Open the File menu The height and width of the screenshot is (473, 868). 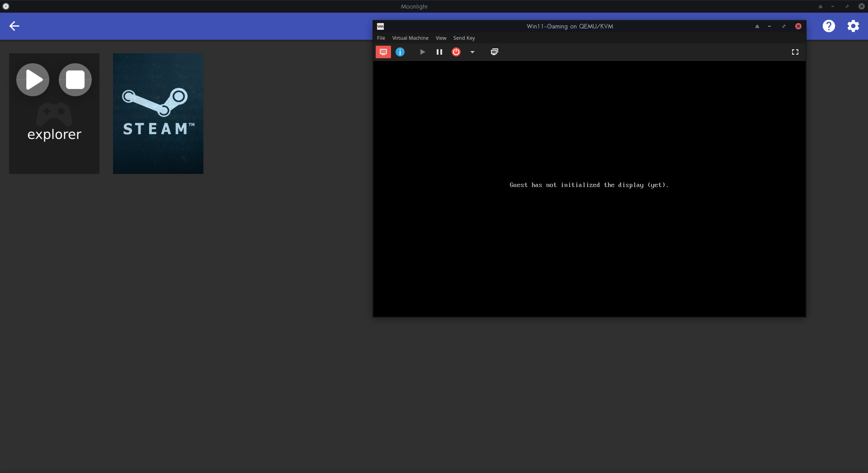click(381, 38)
